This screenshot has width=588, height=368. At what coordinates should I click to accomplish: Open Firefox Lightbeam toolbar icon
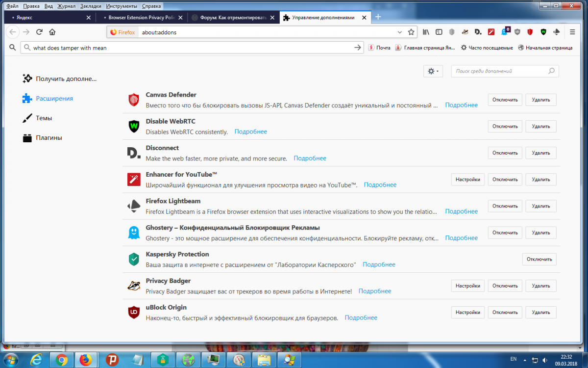coord(556,32)
